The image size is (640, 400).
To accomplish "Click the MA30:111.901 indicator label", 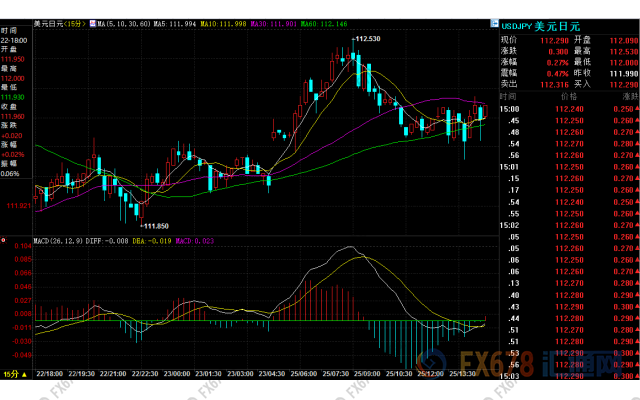I will (273, 24).
